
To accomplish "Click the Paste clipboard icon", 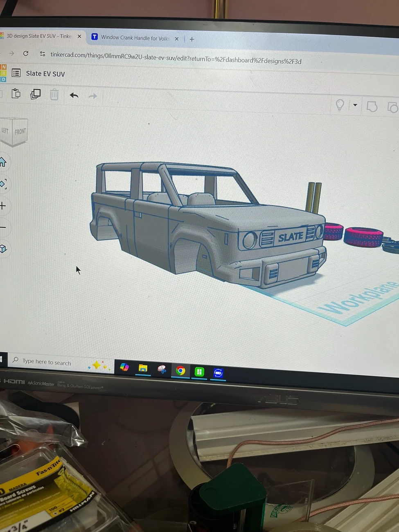I will pos(16,94).
